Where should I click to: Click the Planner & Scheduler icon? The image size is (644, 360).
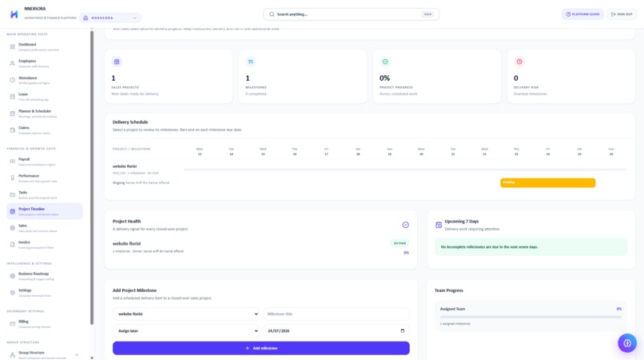point(12,114)
